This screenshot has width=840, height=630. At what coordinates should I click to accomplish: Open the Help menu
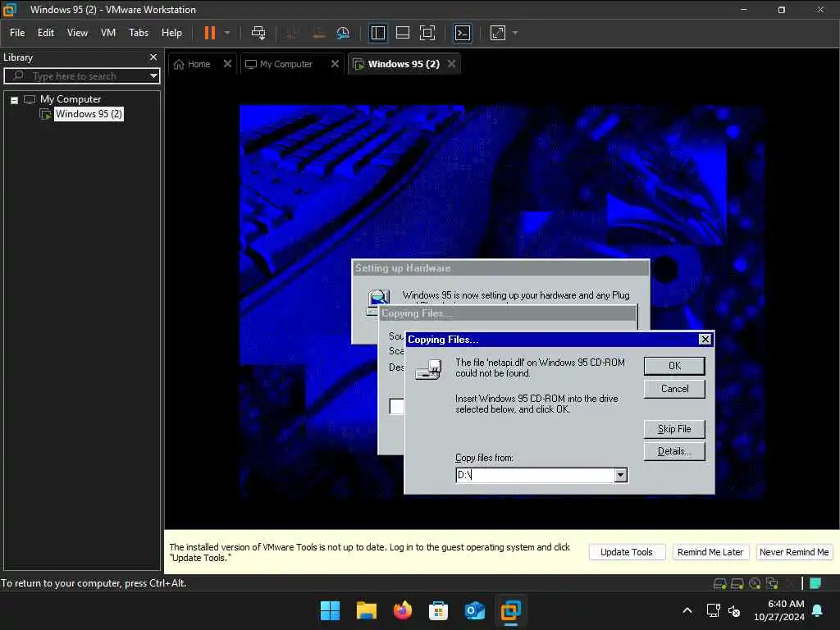(x=171, y=33)
